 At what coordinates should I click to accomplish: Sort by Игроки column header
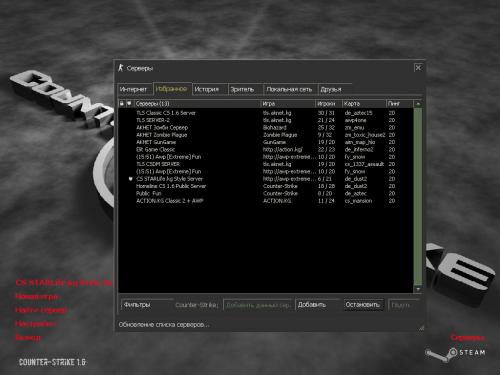click(x=329, y=104)
